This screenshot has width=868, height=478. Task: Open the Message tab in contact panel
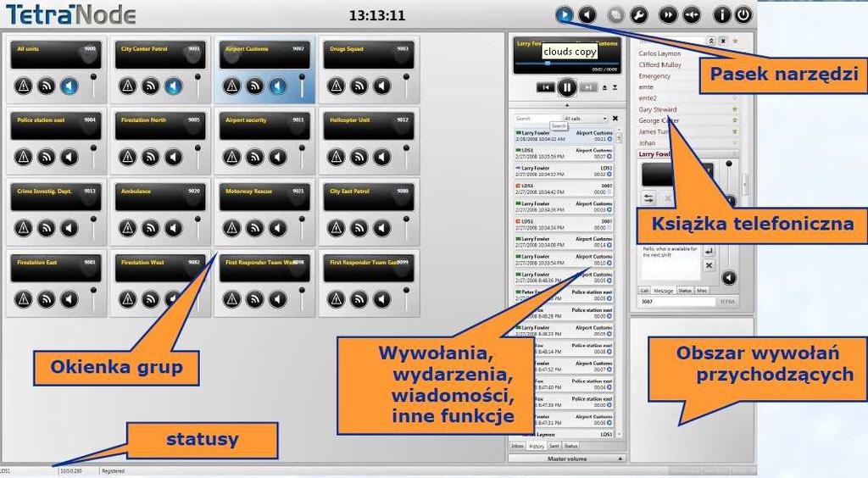pyautogui.click(x=663, y=291)
